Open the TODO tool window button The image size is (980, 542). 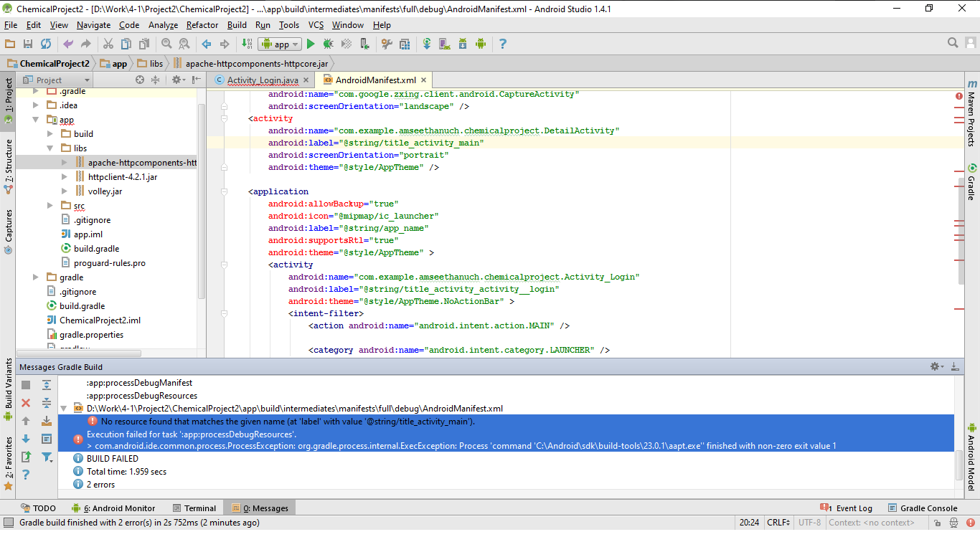[x=37, y=508]
